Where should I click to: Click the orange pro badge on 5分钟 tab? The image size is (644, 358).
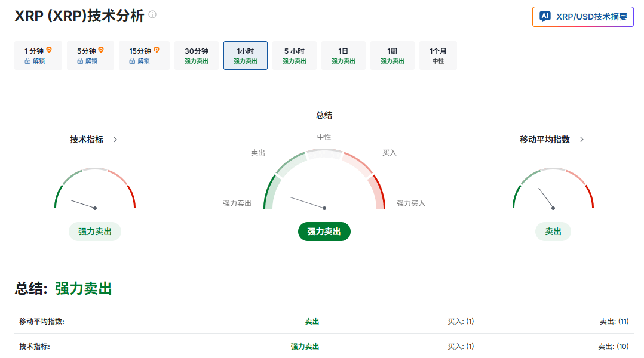(101, 50)
